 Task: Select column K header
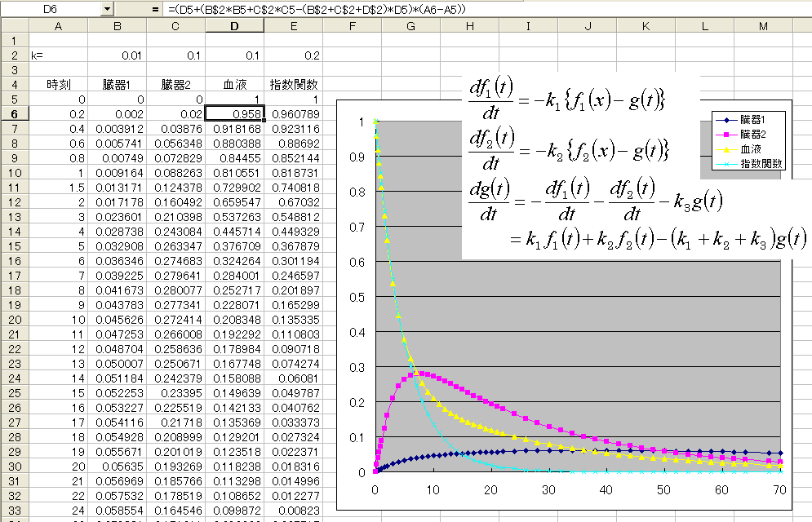click(646, 26)
